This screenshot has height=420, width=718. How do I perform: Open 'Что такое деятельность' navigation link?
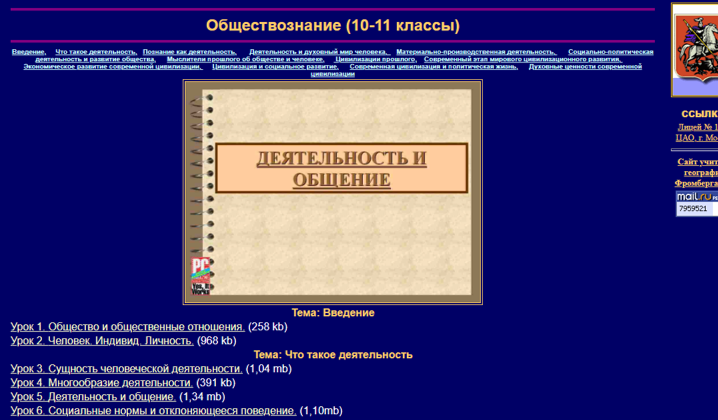[x=95, y=51]
